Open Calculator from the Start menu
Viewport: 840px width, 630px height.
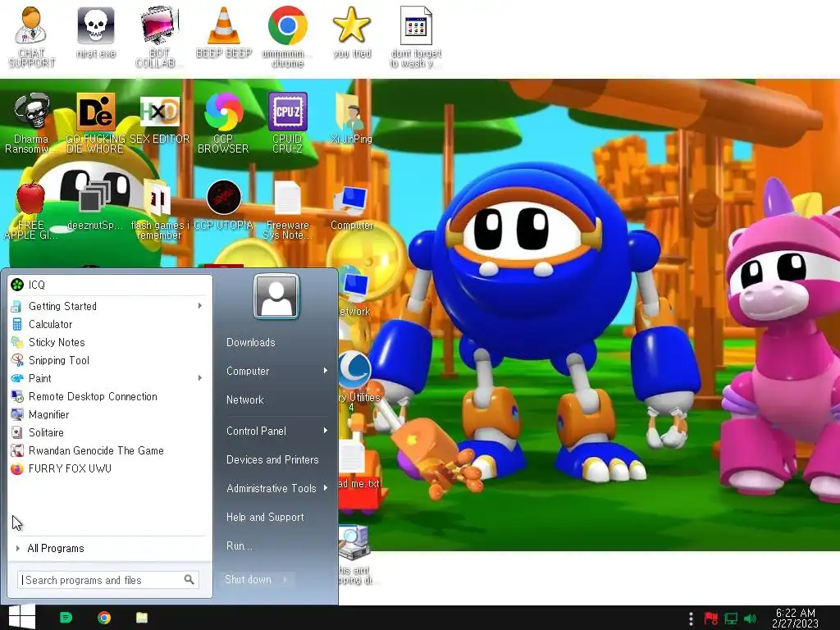tap(110, 324)
